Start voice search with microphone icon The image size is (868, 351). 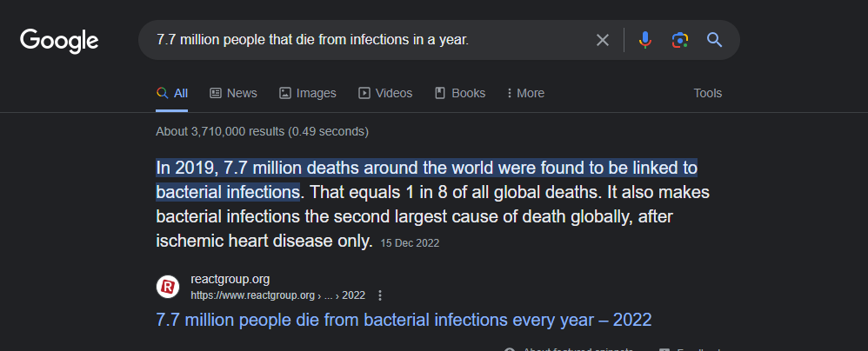644,40
